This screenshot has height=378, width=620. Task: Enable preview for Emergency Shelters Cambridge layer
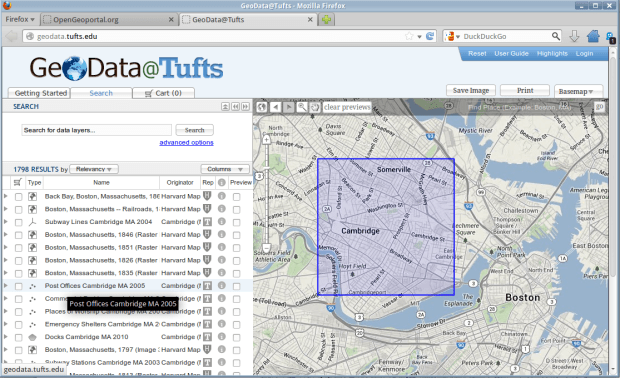pyautogui.click(x=236, y=325)
